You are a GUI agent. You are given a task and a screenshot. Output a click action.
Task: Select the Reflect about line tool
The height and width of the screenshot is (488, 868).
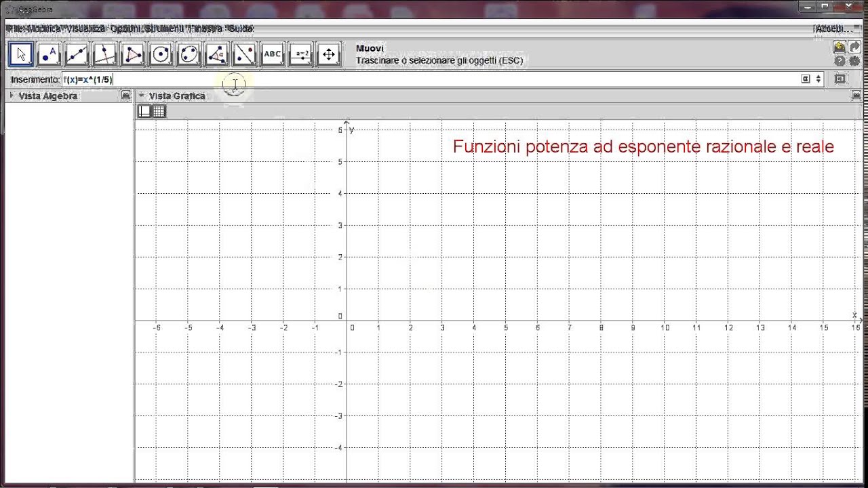(244, 55)
